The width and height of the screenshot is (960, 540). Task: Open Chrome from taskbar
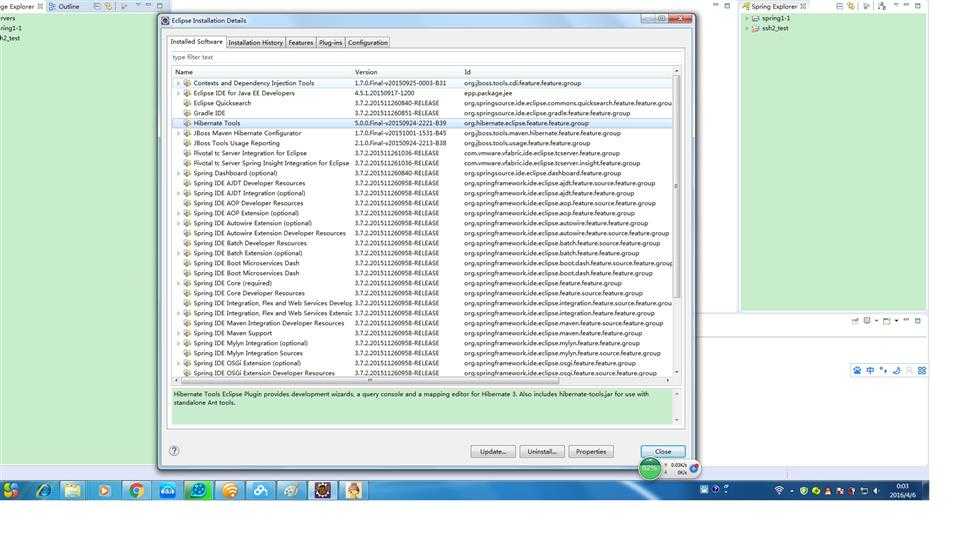(136, 490)
